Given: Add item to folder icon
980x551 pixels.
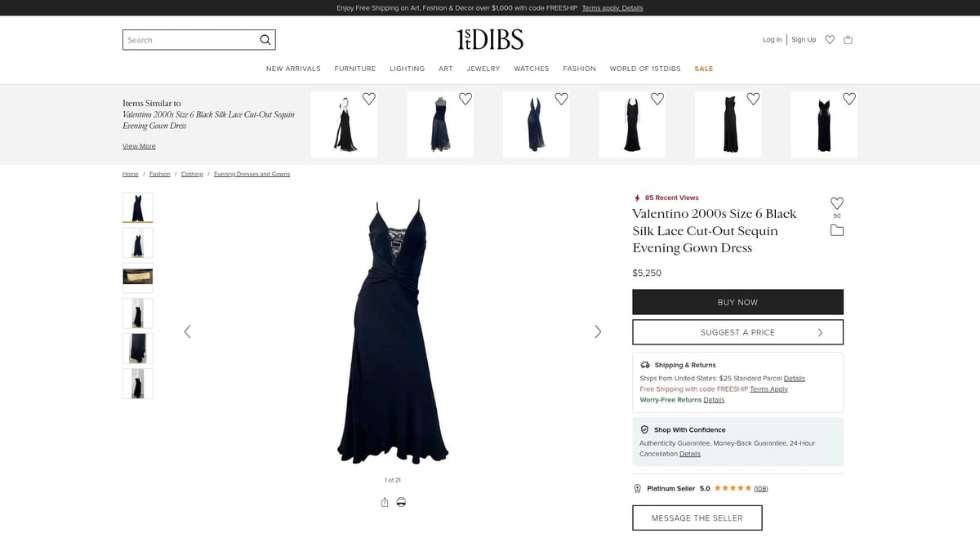Looking at the screenshot, I should point(837,230).
